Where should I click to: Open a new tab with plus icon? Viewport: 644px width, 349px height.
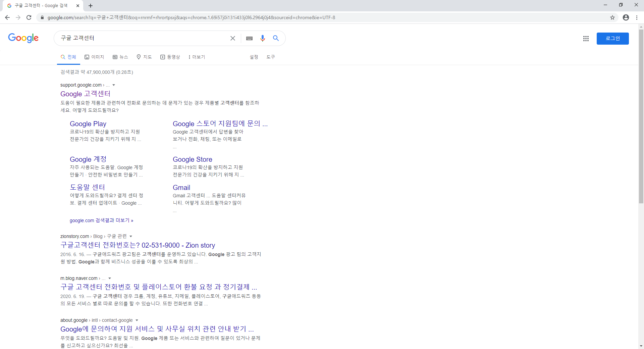tap(91, 6)
